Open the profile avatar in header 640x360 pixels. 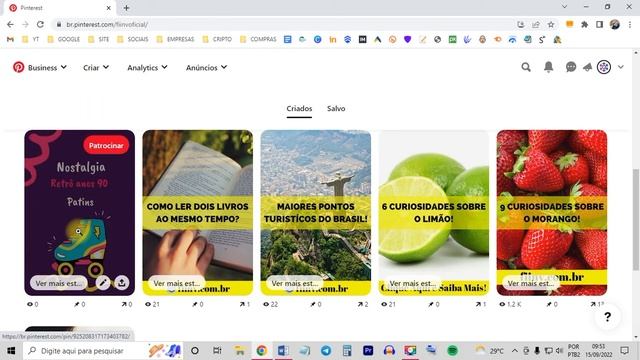(x=604, y=67)
